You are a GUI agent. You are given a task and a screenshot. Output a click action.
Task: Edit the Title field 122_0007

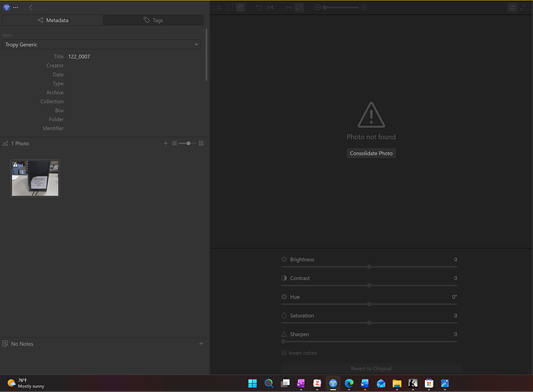click(134, 56)
